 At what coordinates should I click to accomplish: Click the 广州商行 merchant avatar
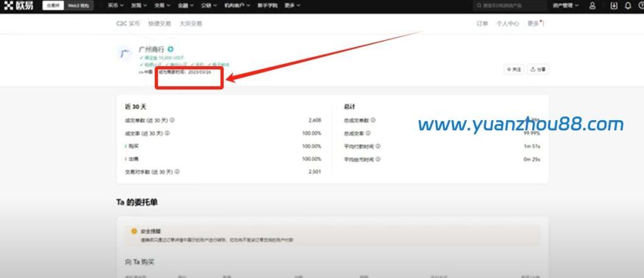(x=125, y=53)
